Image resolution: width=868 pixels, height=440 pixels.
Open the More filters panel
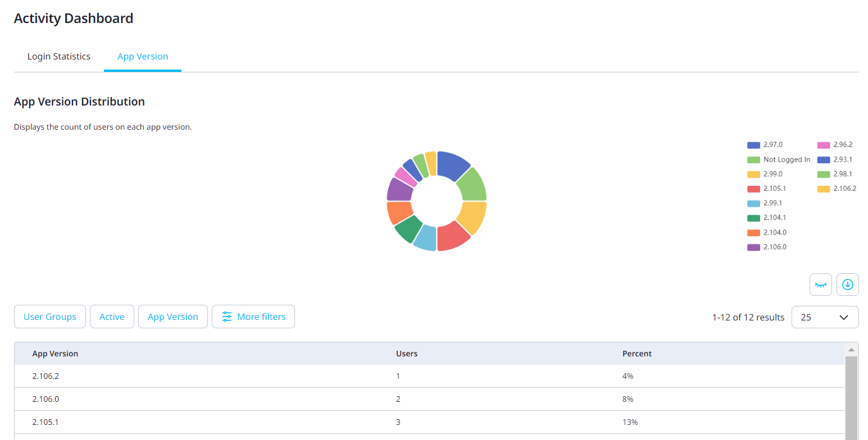pos(253,317)
